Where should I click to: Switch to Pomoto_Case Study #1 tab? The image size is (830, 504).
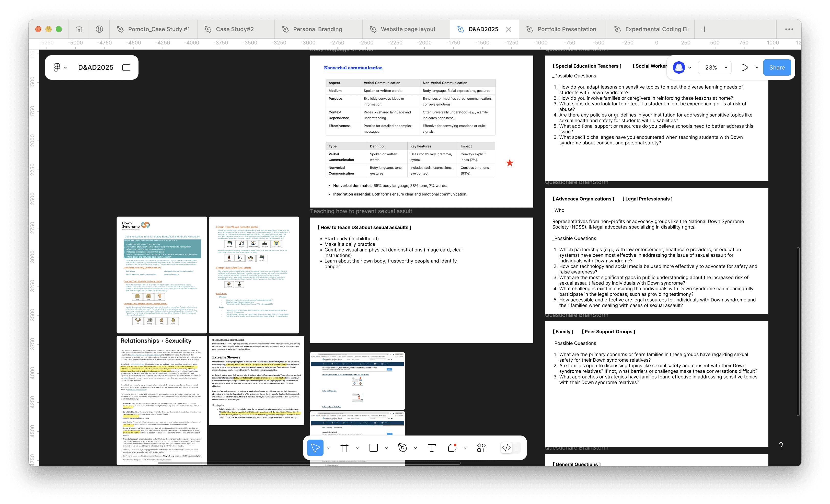click(x=153, y=29)
